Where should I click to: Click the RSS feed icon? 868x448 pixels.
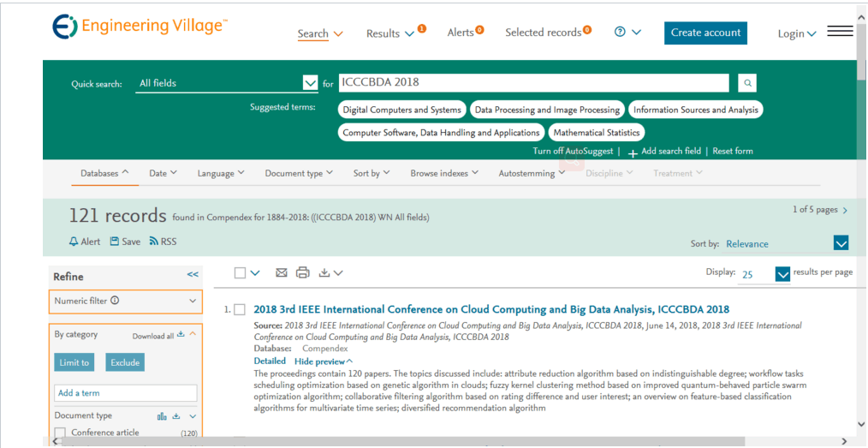point(154,242)
